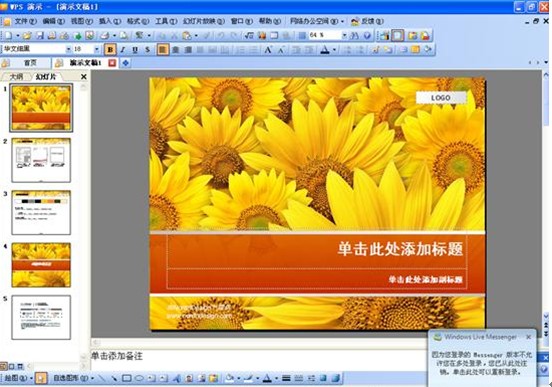This screenshot has width=552, height=387.
Task: Save the presentation with floppy icon
Action: pyautogui.click(x=39, y=35)
